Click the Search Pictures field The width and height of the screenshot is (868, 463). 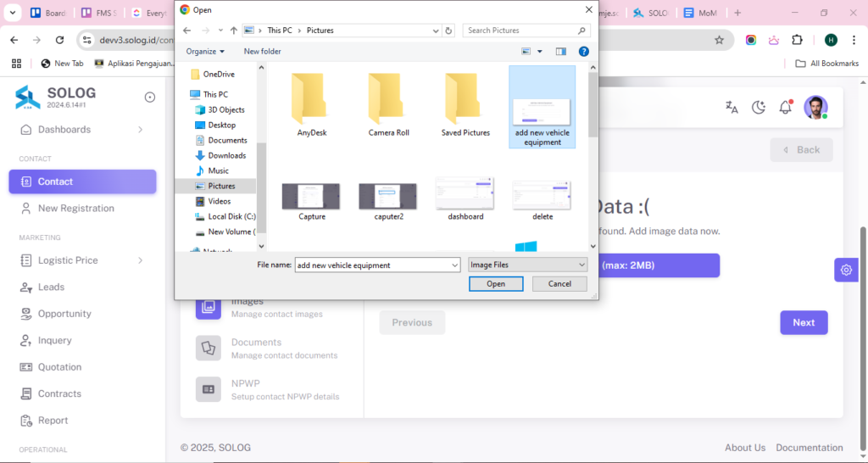[x=526, y=31]
